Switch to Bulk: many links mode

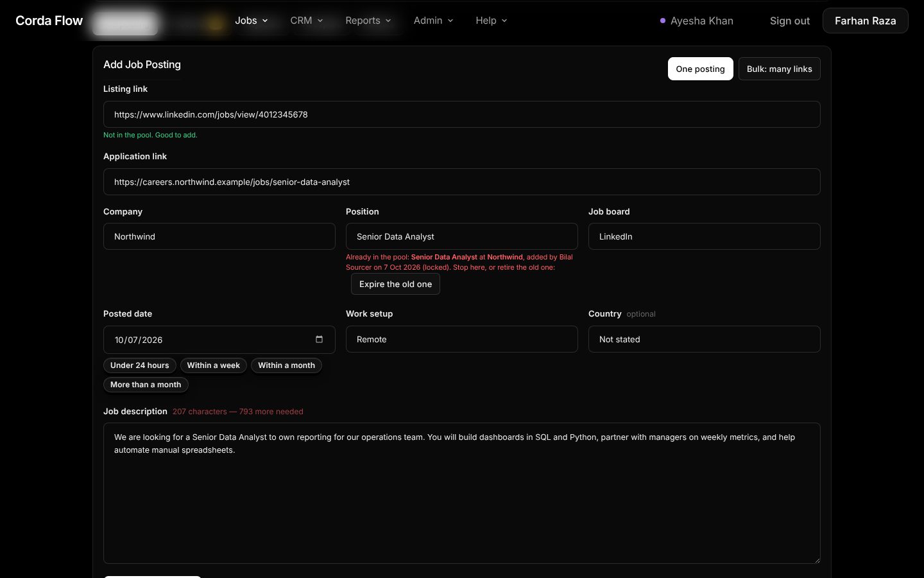pyautogui.click(x=779, y=69)
